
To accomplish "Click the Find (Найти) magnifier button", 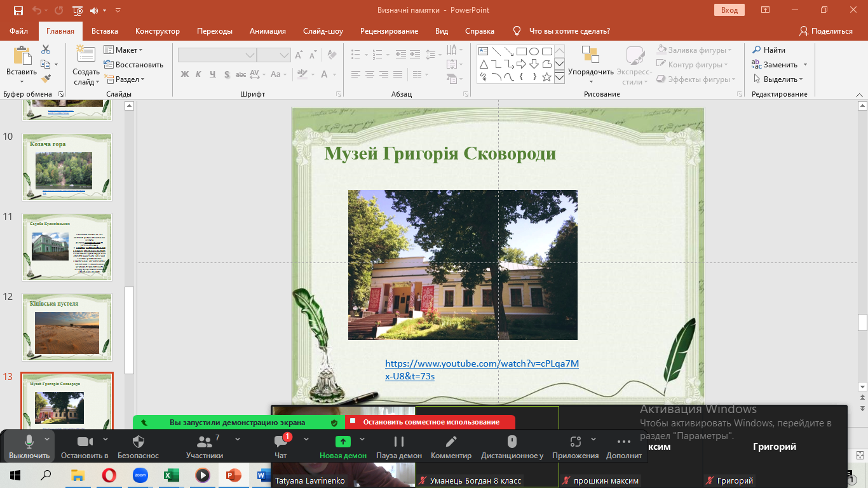I will [769, 50].
